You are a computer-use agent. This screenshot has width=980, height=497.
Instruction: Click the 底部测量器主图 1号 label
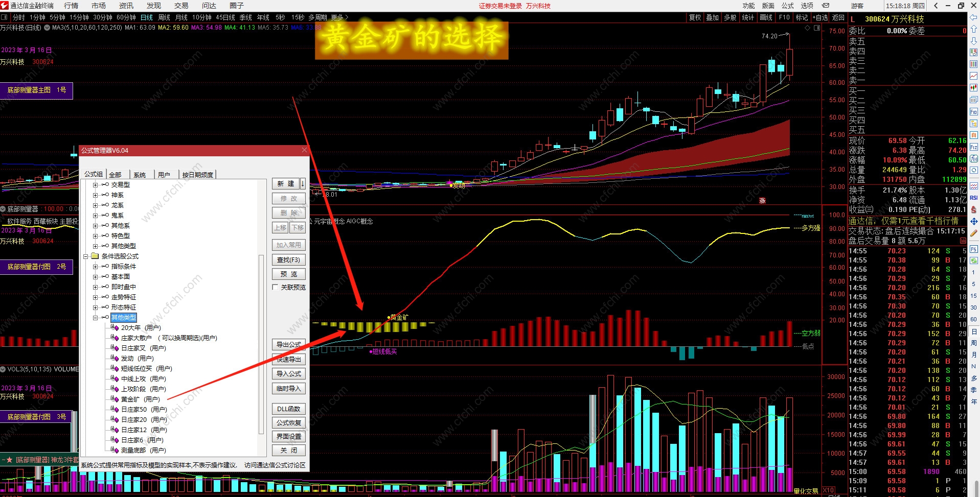(x=36, y=90)
